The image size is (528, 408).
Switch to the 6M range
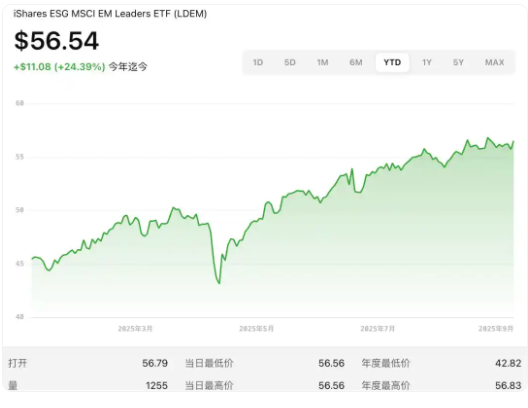click(x=356, y=62)
